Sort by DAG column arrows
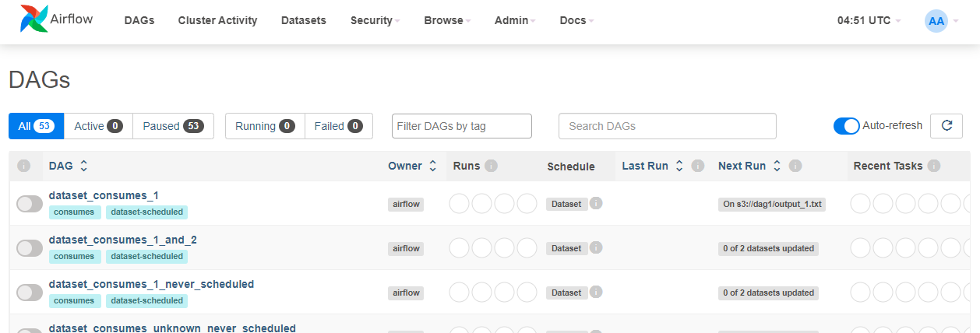 tap(84, 166)
